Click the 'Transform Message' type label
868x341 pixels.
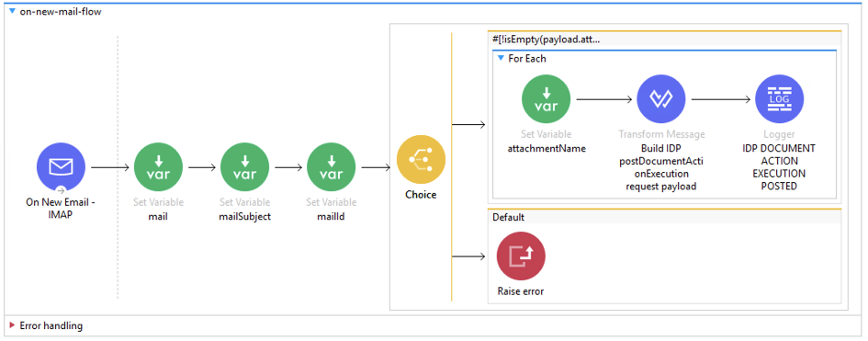click(661, 134)
